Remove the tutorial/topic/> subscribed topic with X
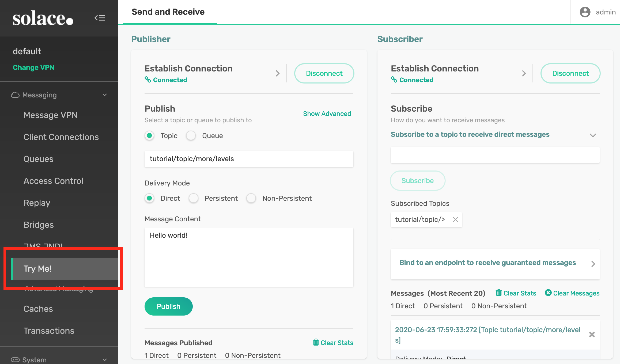The width and height of the screenshot is (620, 364). (455, 219)
